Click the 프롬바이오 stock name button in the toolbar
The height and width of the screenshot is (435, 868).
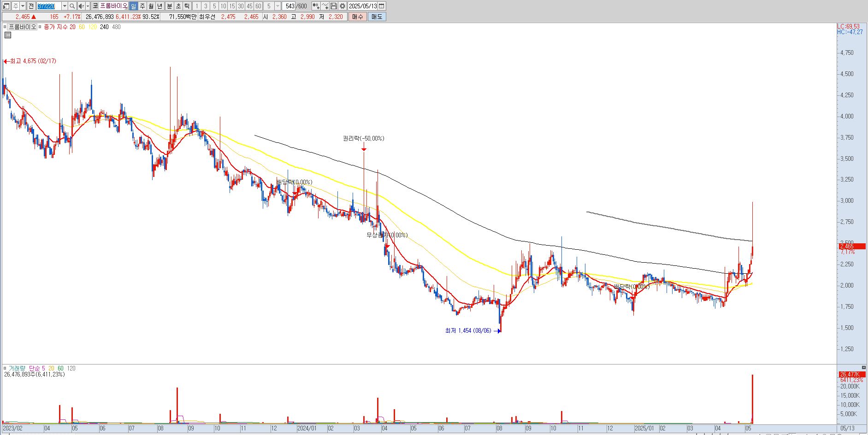click(x=113, y=6)
